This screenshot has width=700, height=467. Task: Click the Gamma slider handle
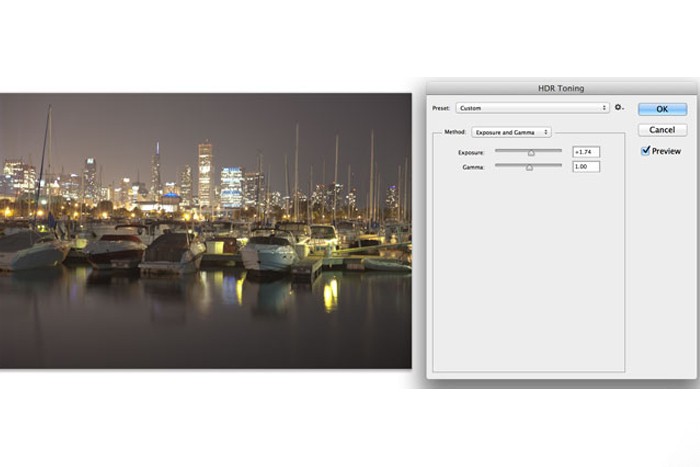pyautogui.click(x=529, y=168)
